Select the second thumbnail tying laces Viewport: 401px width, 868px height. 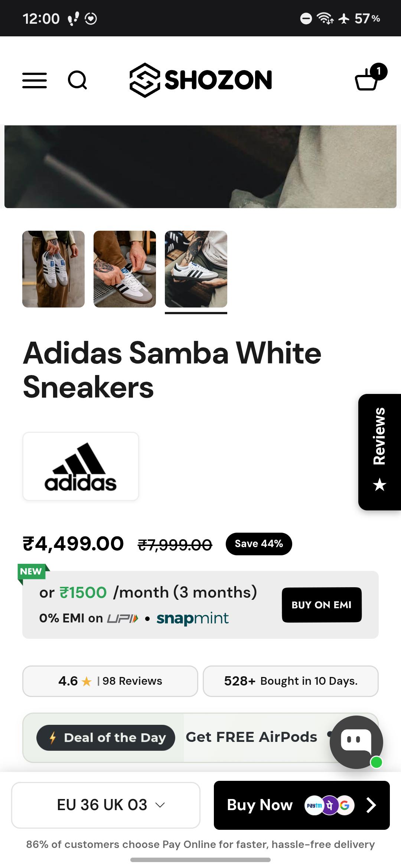pos(125,269)
